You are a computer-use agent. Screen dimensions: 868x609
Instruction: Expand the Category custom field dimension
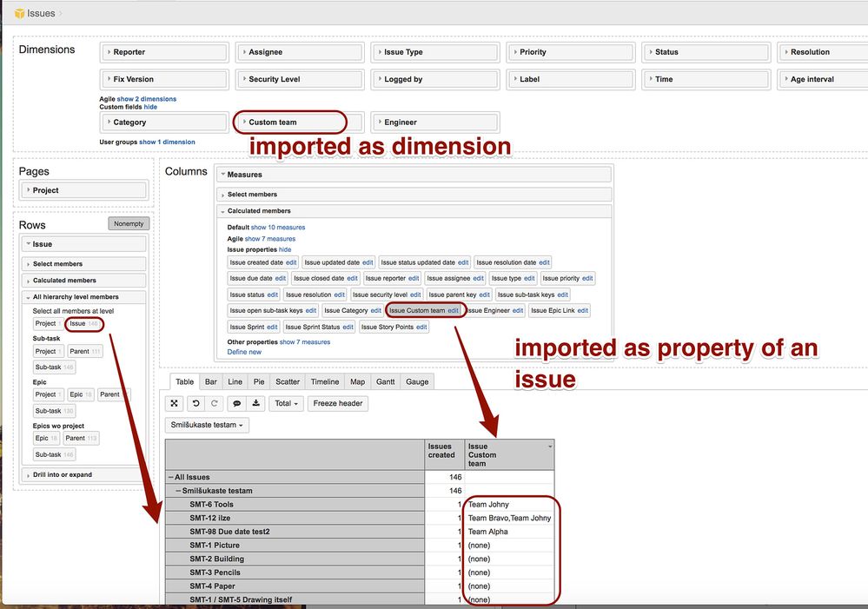[164, 122]
